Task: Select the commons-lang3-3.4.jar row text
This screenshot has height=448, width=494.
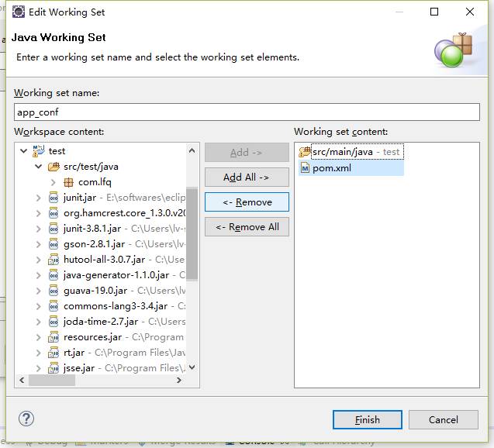Action: (116, 306)
